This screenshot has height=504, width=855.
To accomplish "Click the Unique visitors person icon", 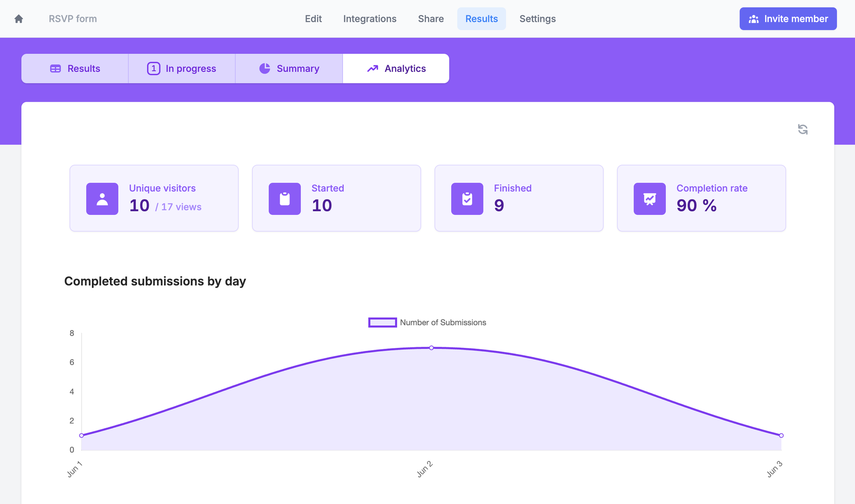I will 102,199.
